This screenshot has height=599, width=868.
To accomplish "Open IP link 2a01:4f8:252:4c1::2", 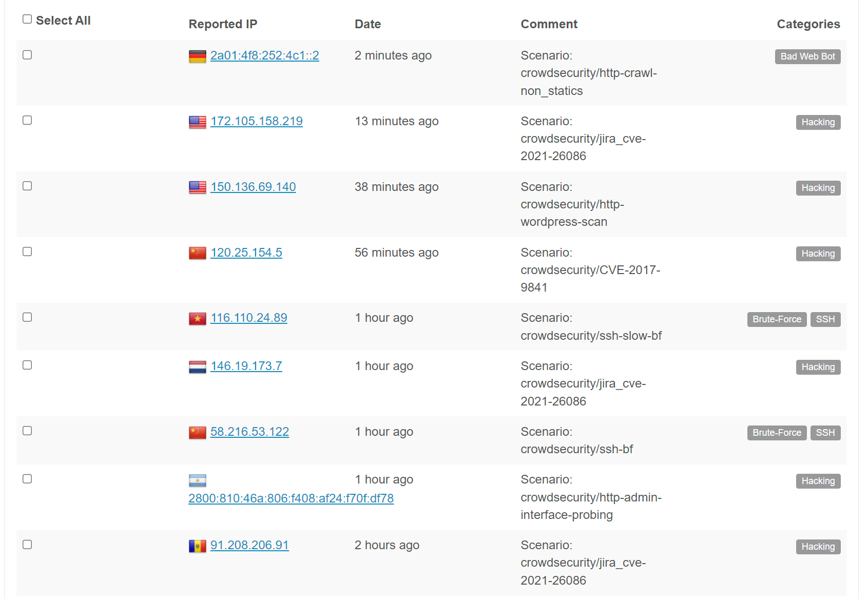I will pyautogui.click(x=264, y=55).
